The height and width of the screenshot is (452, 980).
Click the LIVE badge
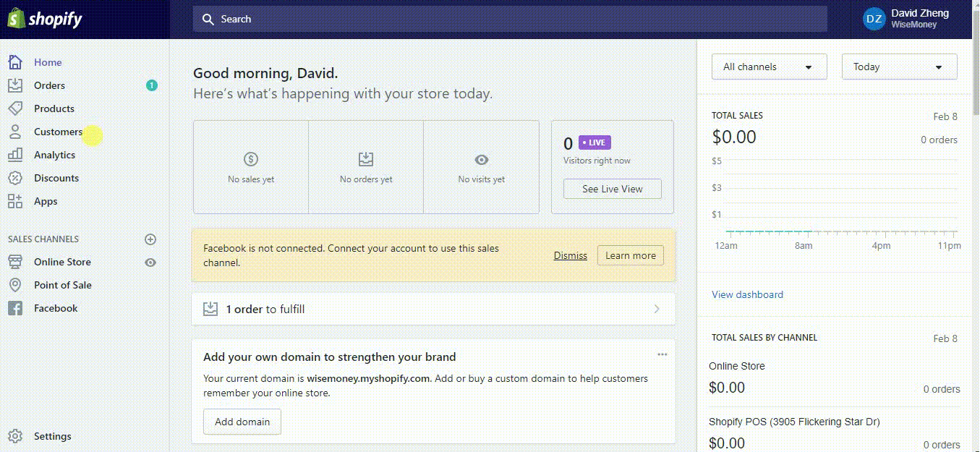(595, 142)
